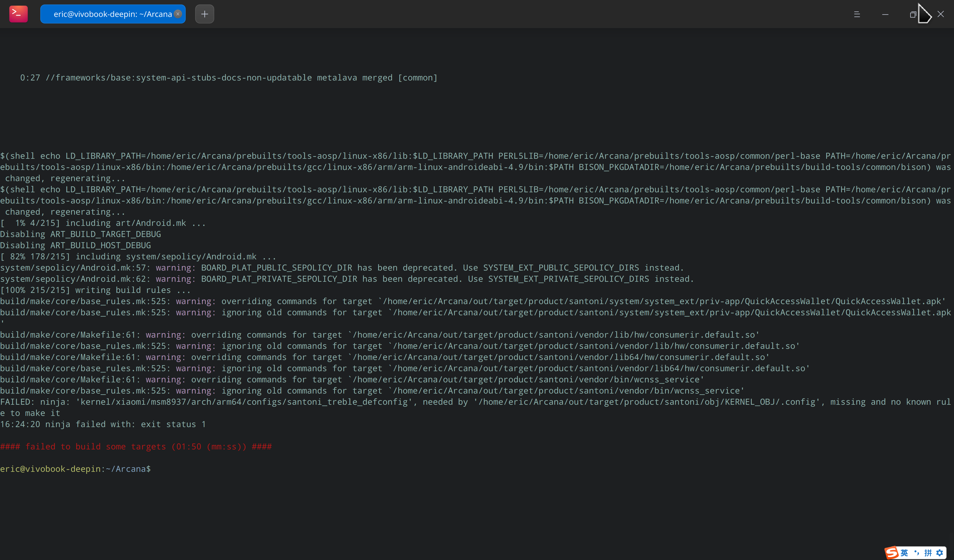Screen dimensions: 954x560
Task: Select the red failed-to-build message
Action: click(x=136, y=446)
